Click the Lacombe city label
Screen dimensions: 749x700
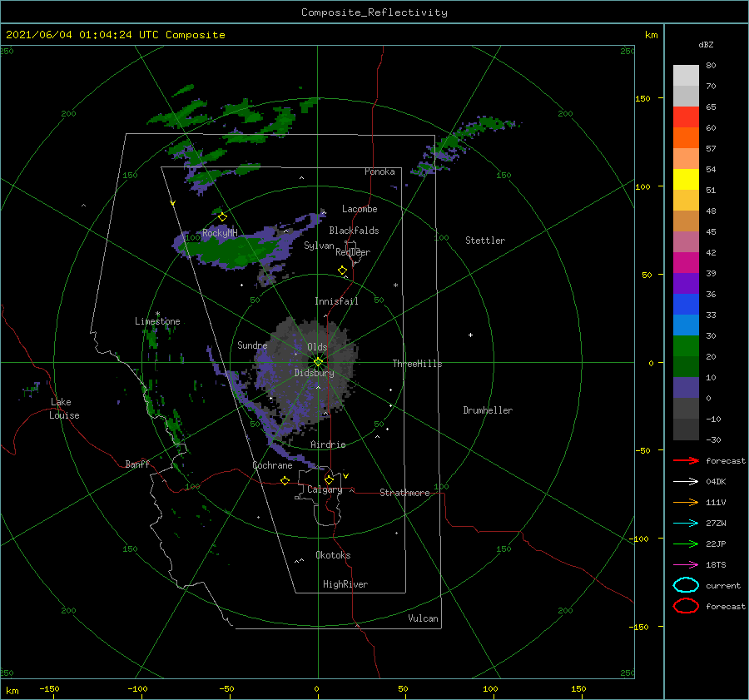point(360,209)
